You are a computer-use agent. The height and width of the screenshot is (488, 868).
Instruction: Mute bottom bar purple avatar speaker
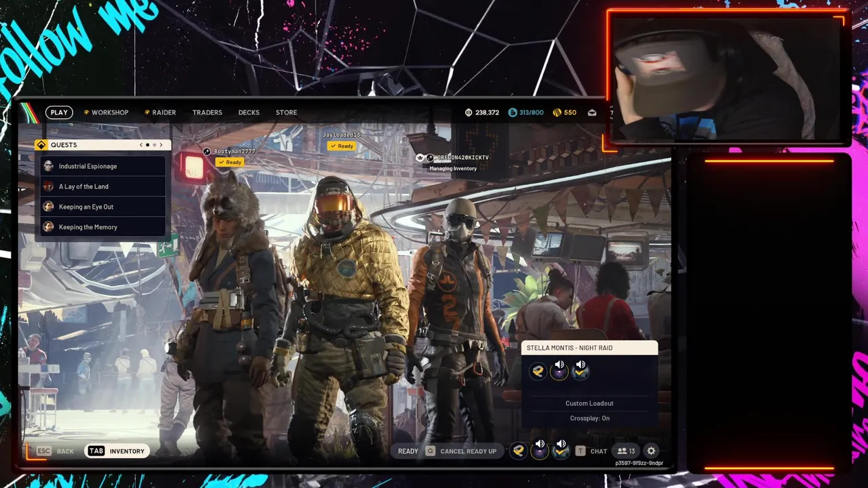click(x=540, y=445)
